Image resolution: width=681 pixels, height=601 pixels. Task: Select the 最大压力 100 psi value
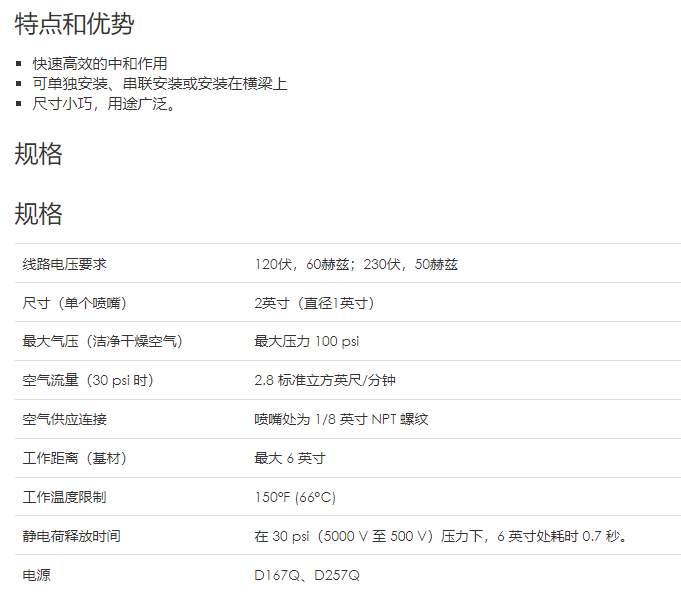306,342
